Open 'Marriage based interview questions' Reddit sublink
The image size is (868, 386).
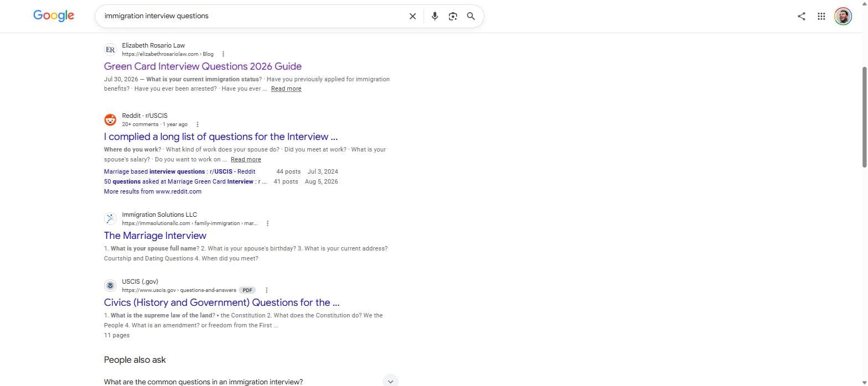click(x=180, y=171)
